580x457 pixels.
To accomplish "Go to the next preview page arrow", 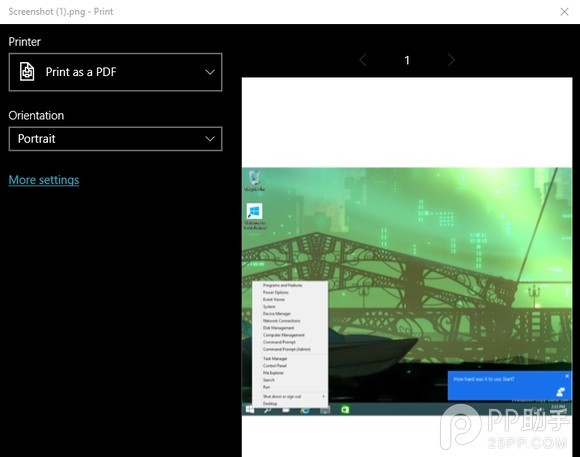I will [451, 60].
